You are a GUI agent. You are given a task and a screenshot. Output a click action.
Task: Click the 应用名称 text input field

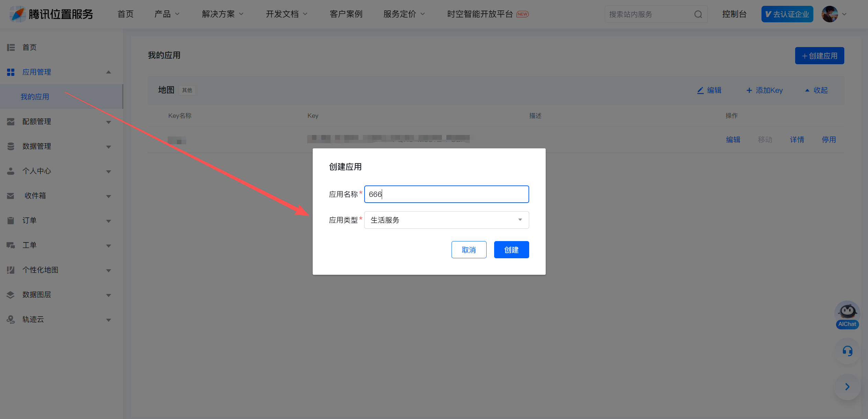pos(446,194)
